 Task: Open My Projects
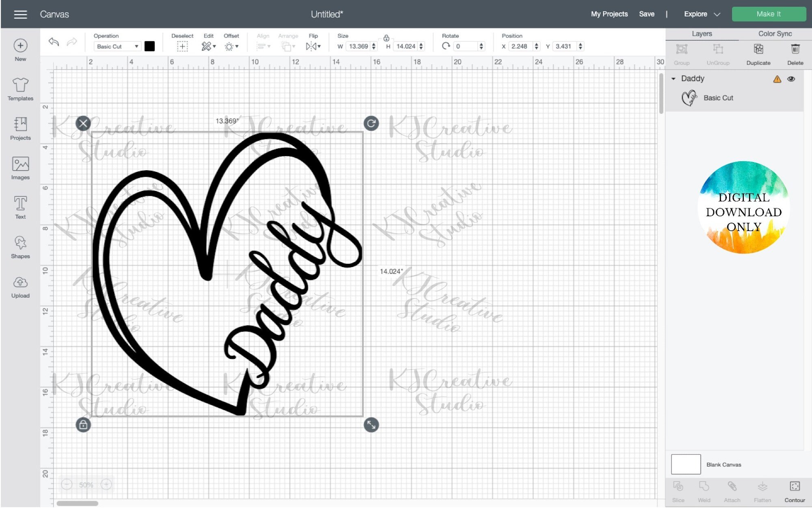tap(609, 14)
